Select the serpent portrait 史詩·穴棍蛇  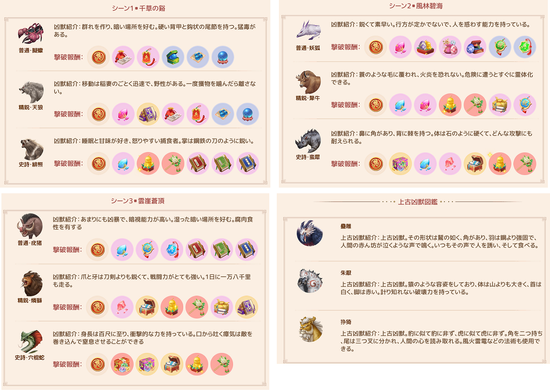[30, 341]
